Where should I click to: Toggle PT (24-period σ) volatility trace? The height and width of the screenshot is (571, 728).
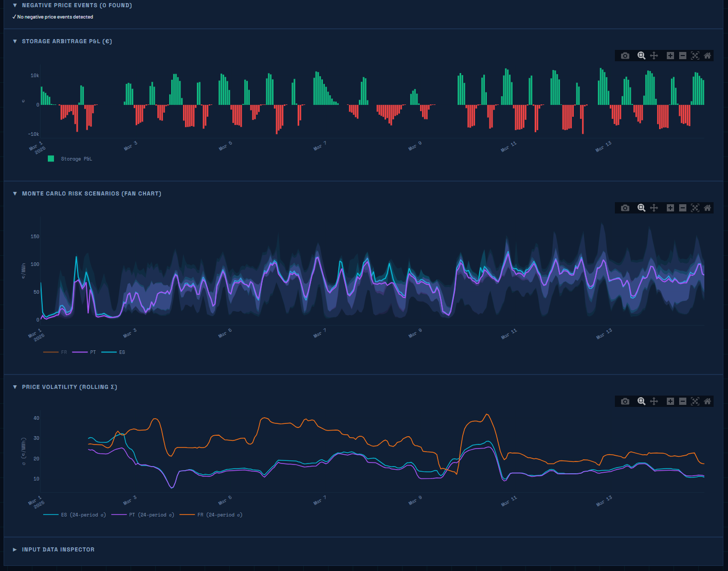point(143,515)
